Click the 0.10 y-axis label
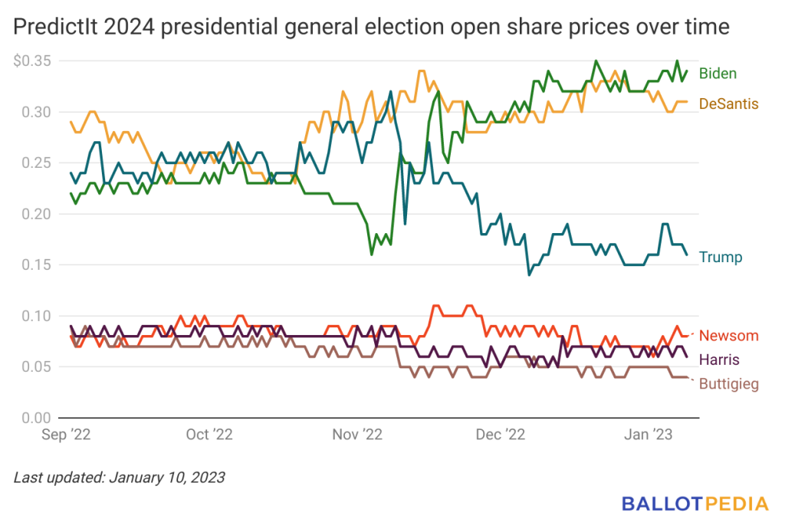785x532 pixels. [36, 317]
